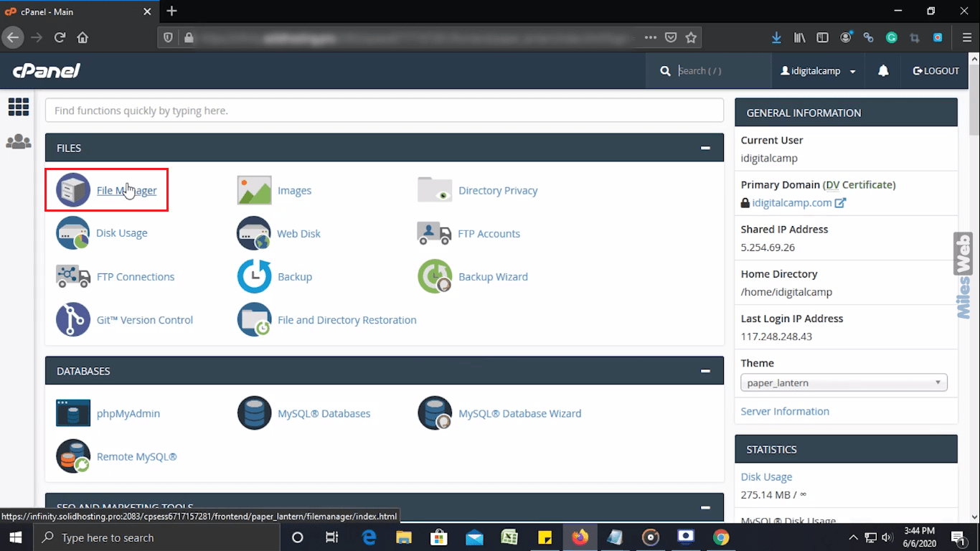Click the cPanel logo

click(x=47, y=71)
